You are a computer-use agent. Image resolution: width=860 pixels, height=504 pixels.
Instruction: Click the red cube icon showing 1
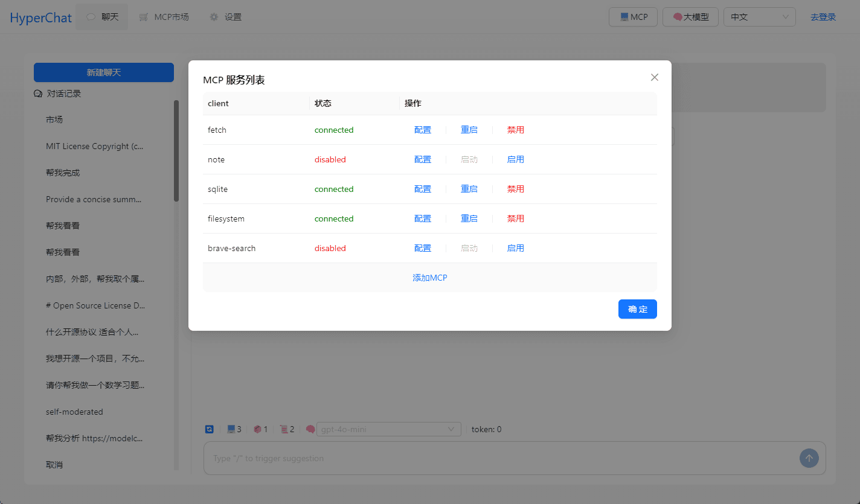click(257, 429)
